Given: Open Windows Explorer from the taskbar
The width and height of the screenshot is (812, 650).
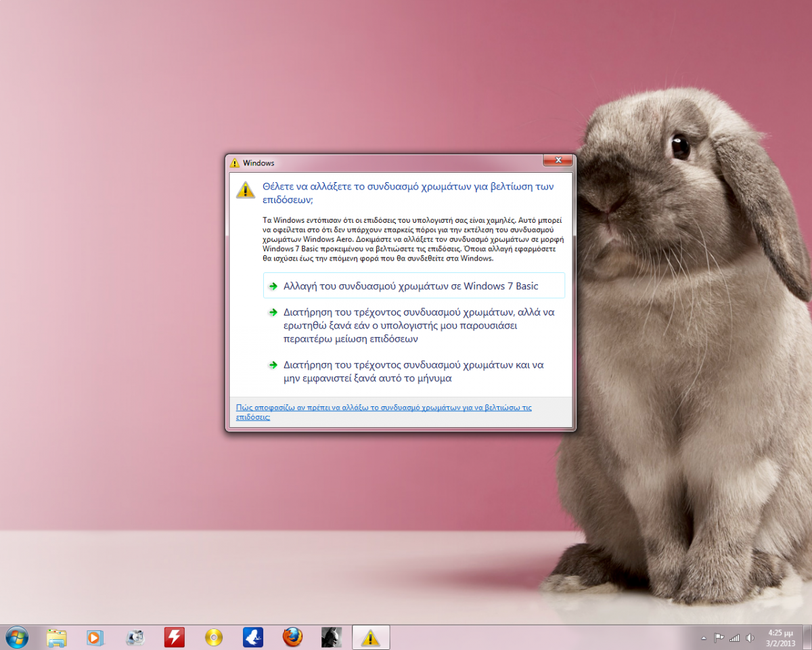Looking at the screenshot, I should [x=56, y=637].
